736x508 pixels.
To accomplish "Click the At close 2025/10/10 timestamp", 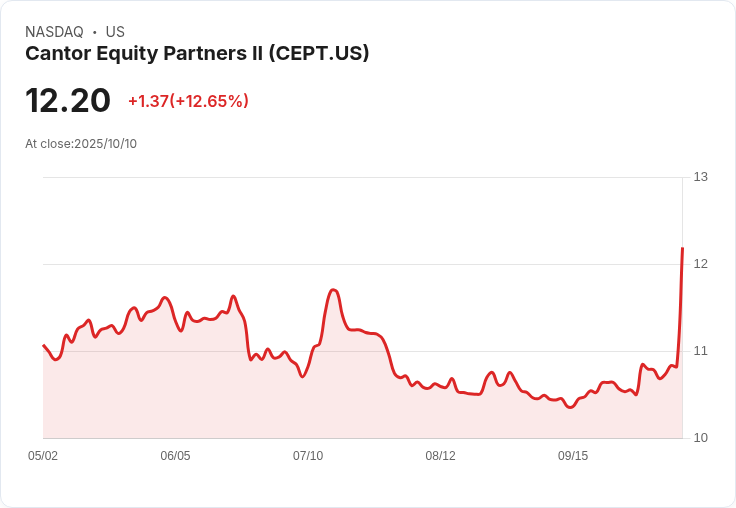I will coord(81,143).
